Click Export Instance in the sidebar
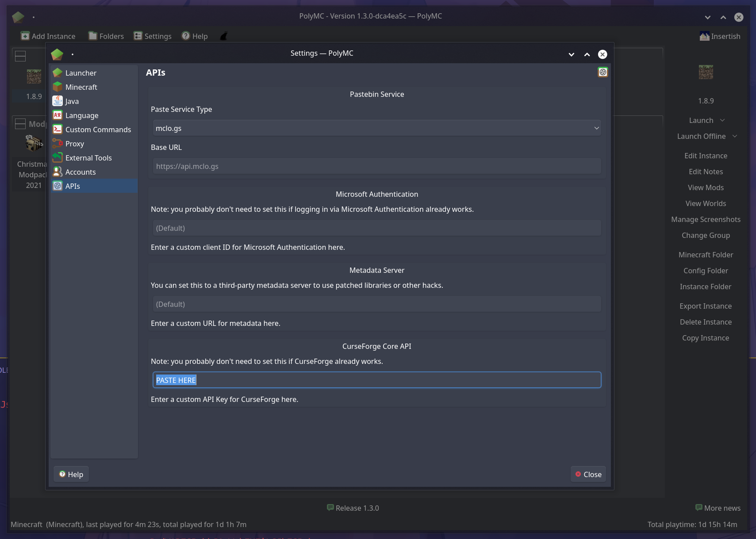This screenshot has width=756, height=539. [706, 306]
